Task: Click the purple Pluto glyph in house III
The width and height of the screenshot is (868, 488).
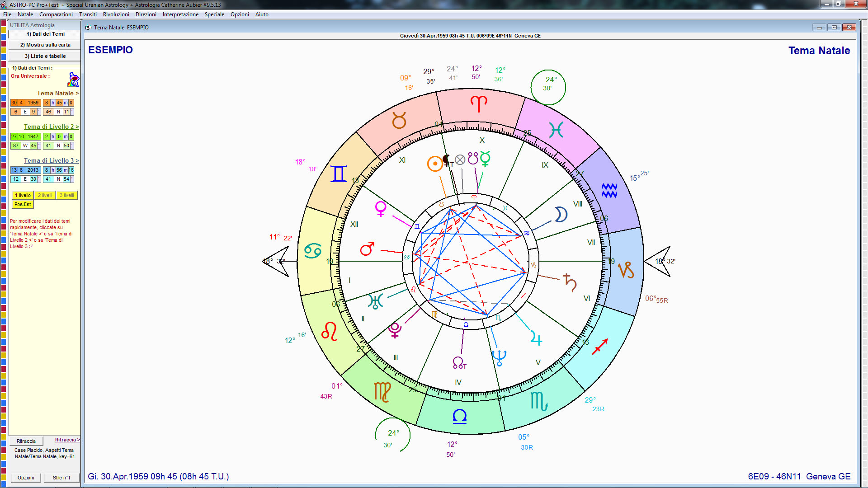Action: tap(395, 330)
